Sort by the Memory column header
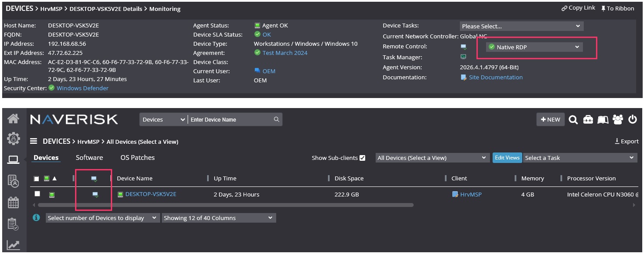The width and height of the screenshot is (644, 254). pos(533,178)
